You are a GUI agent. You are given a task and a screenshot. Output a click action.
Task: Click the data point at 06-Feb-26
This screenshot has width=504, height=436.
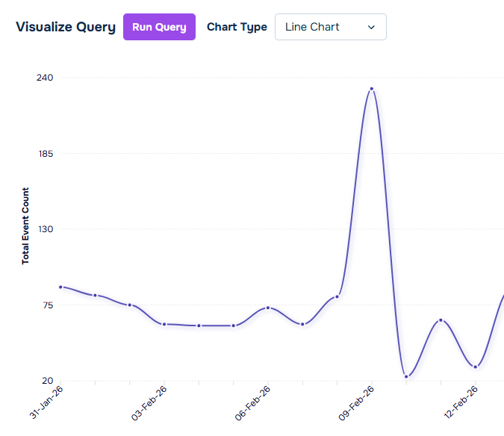click(267, 308)
